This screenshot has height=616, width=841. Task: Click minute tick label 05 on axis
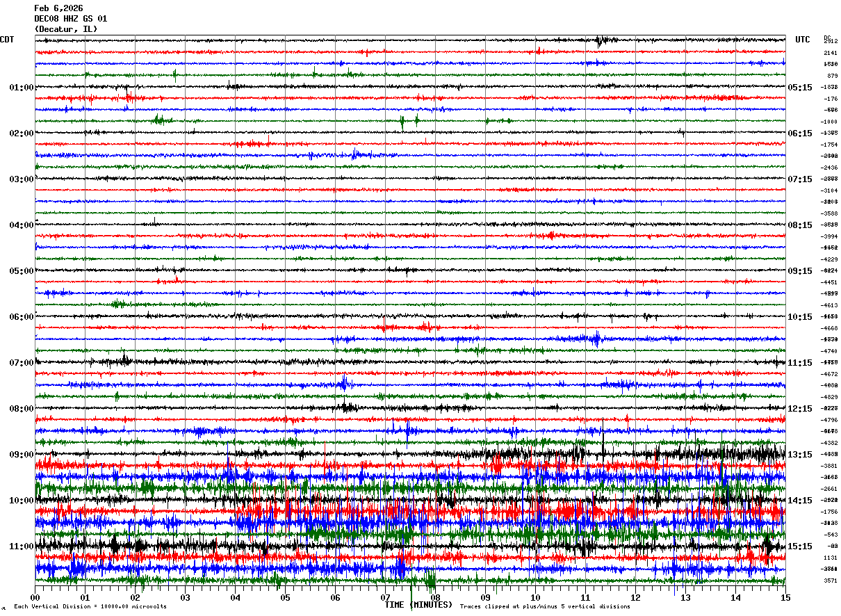pos(285,597)
